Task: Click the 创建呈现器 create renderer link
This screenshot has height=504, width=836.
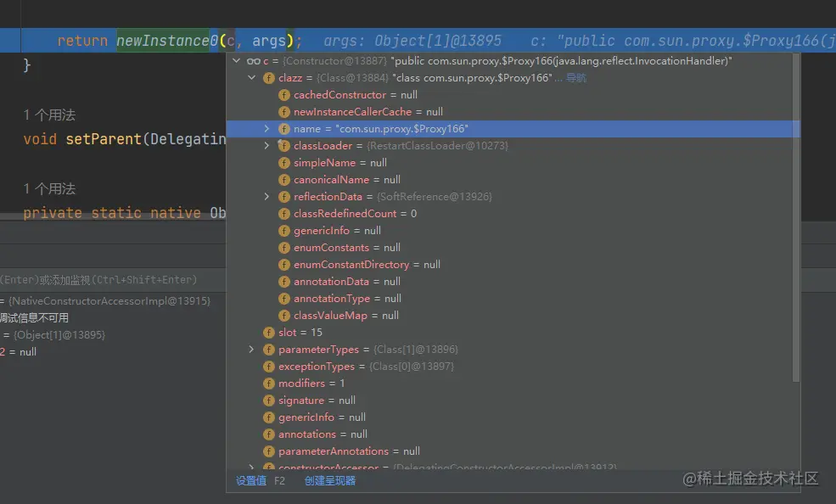Action: pos(330,480)
